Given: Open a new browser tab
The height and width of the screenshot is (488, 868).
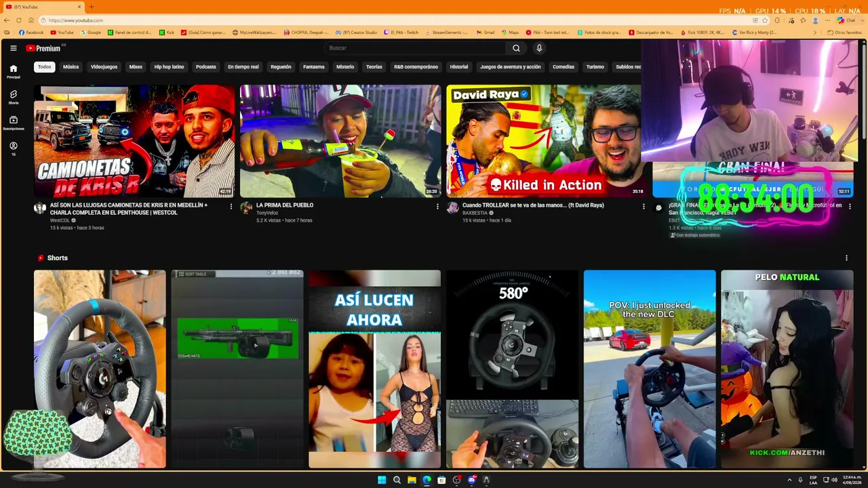Looking at the screenshot, I should click(92, 7).
